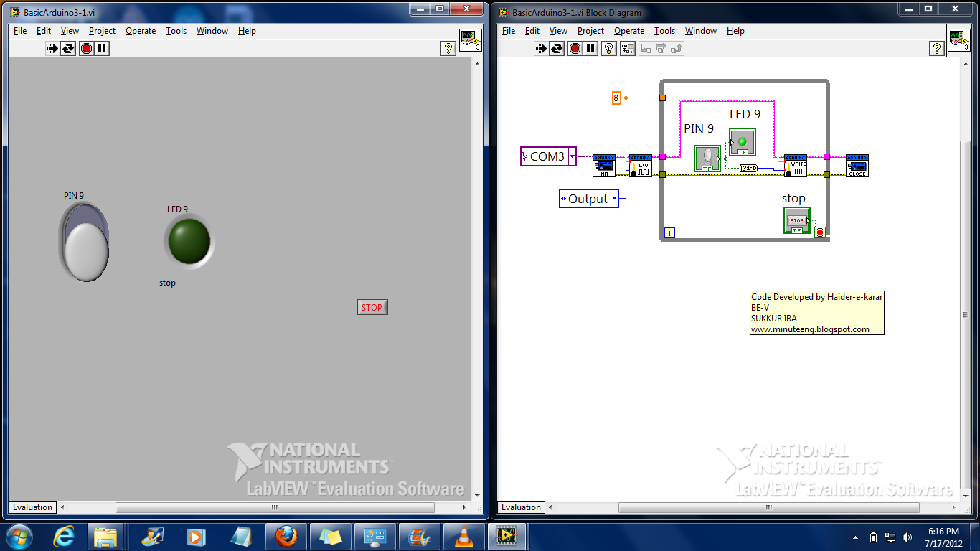
Task: Launch Internet Explorer from taskbar
Action: click(64, 537)
